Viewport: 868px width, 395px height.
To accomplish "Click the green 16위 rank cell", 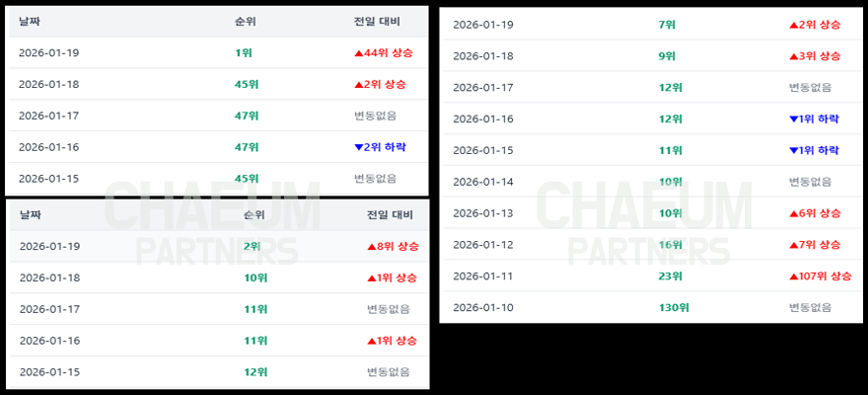I will click(671, 245).
